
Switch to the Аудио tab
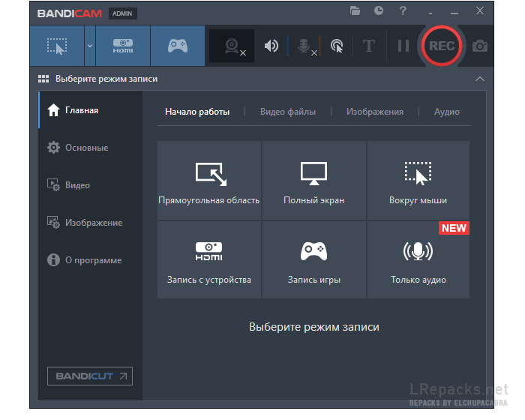(447, 112)
